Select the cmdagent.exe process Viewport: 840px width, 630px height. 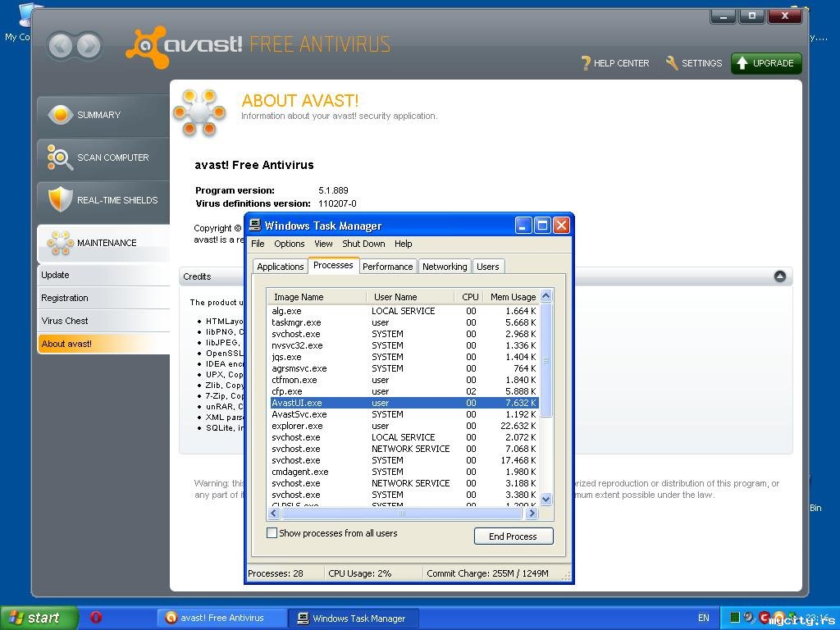tap(404, 472)
